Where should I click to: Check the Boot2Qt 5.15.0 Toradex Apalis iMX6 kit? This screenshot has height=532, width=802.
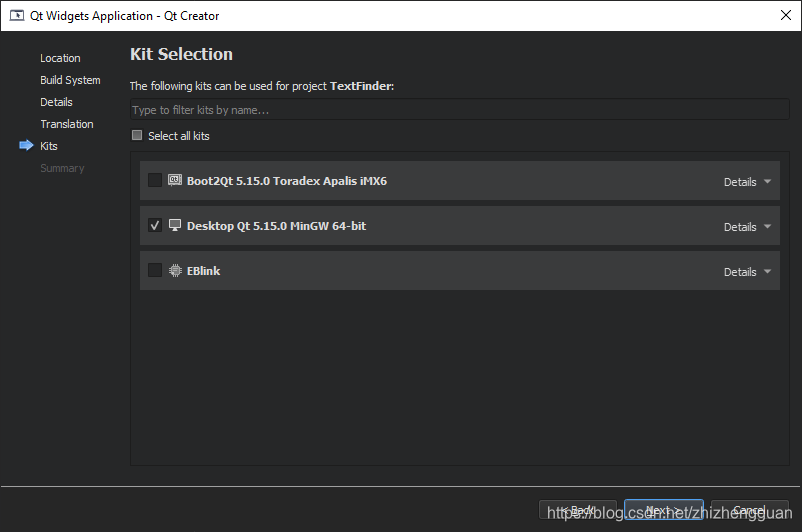(x=155, y=180)
